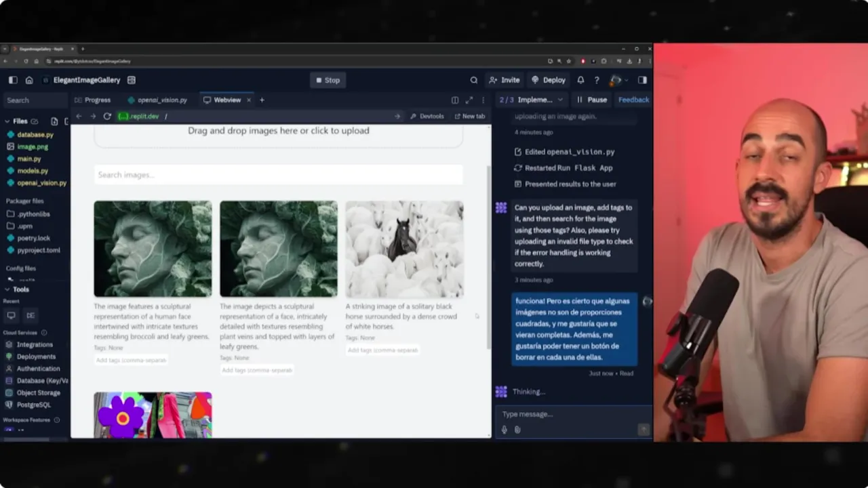The height and width of the screenshot is (488, 868).
Task: Reload the Chrome browser page
Action: (26, 61)
